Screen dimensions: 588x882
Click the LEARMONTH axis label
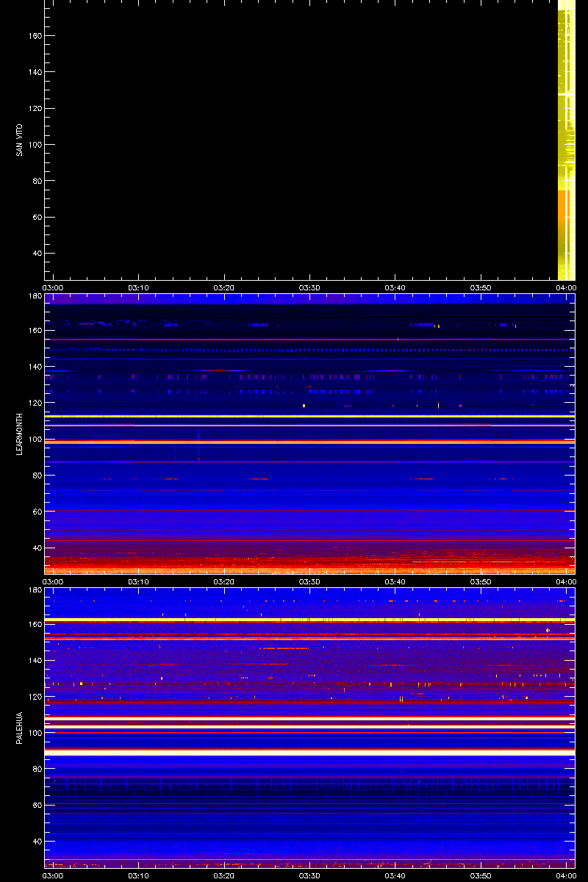pyautogui.click(x=20, y=434)
